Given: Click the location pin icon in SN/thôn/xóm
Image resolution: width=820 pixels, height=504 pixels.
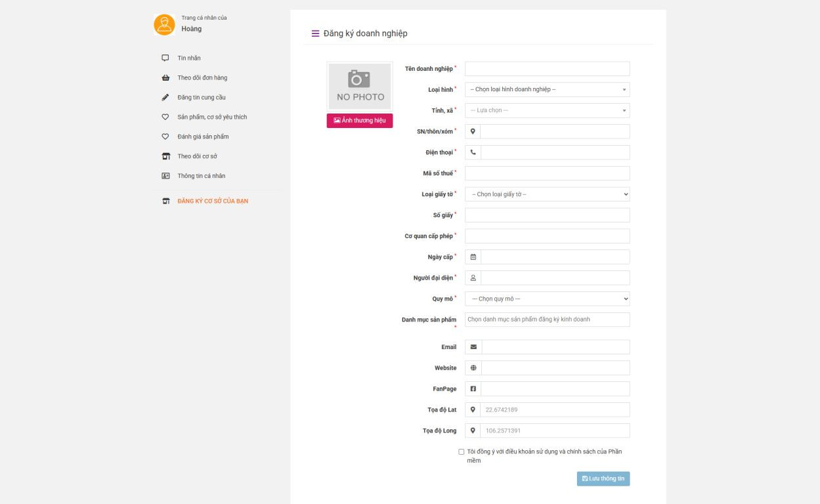Looking at the screenshot, I should point(473,131).
